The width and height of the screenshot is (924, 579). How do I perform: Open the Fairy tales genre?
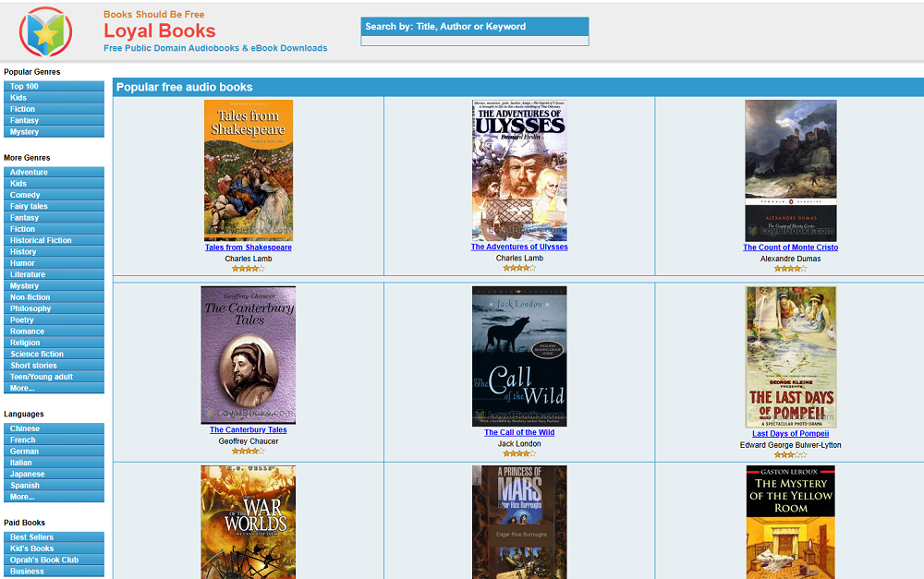pos(54,206)
